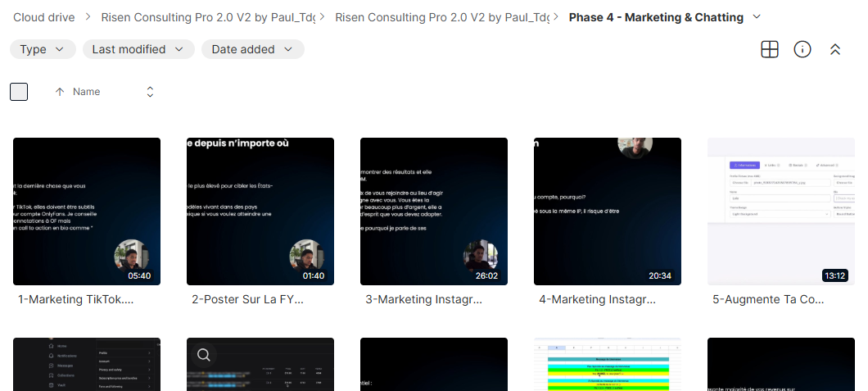Open the 2-Poster Sur La FY video
The height and width of the screenshot is (391, 868).
coord(260,211)
